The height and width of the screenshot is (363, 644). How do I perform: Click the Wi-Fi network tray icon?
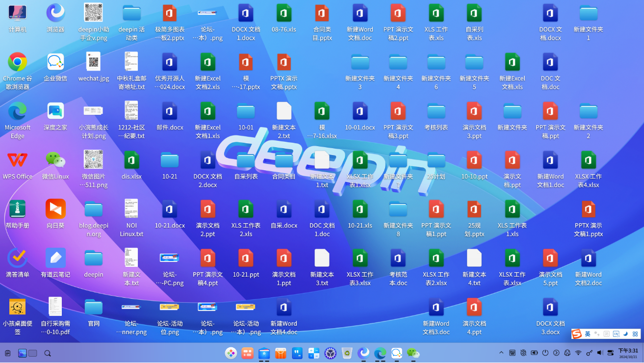578,353
